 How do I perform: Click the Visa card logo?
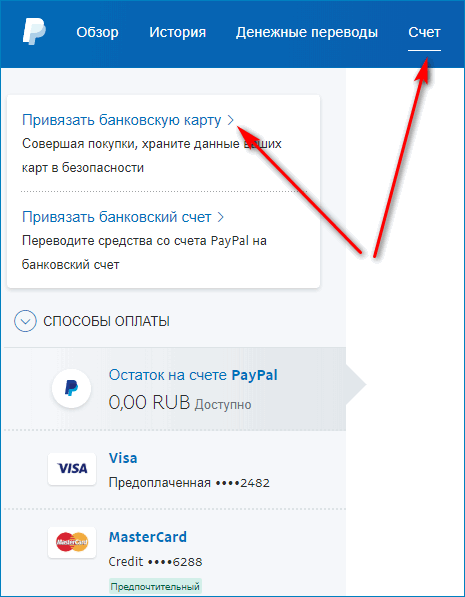72,468
